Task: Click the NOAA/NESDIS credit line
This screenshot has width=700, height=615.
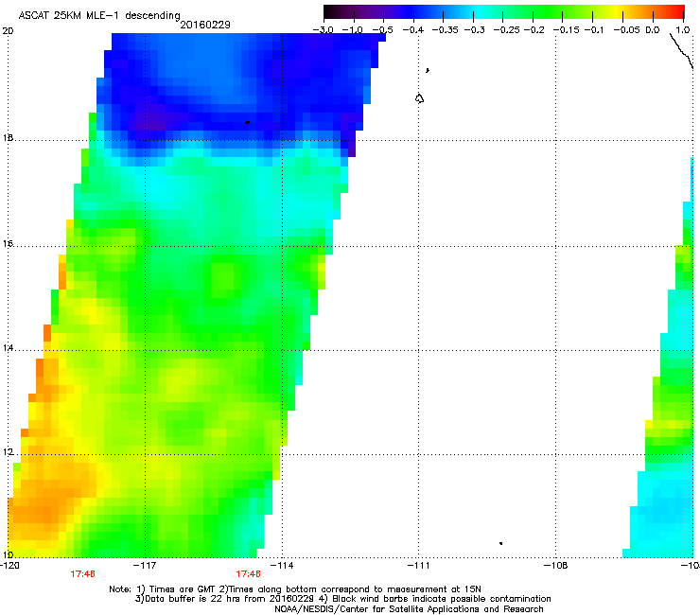Action: click(x=409, y=609)
